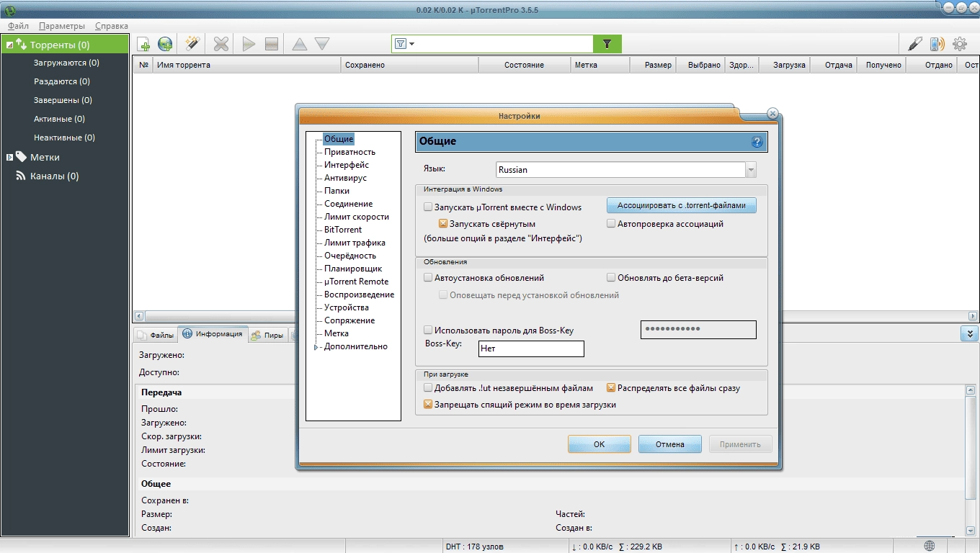Screen dimensions: 980x553
Task: Select Антивирус in settings tree
Action: point(346,178)
